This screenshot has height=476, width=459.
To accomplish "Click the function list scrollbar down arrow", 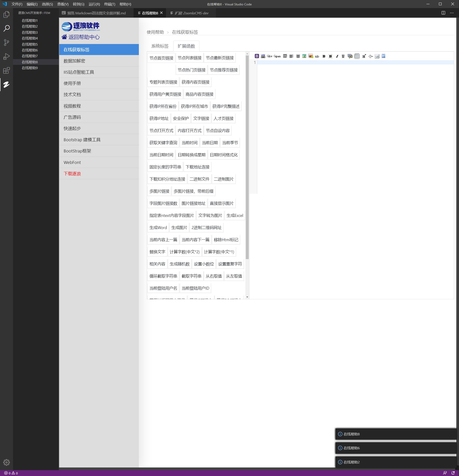I will 247,297.
